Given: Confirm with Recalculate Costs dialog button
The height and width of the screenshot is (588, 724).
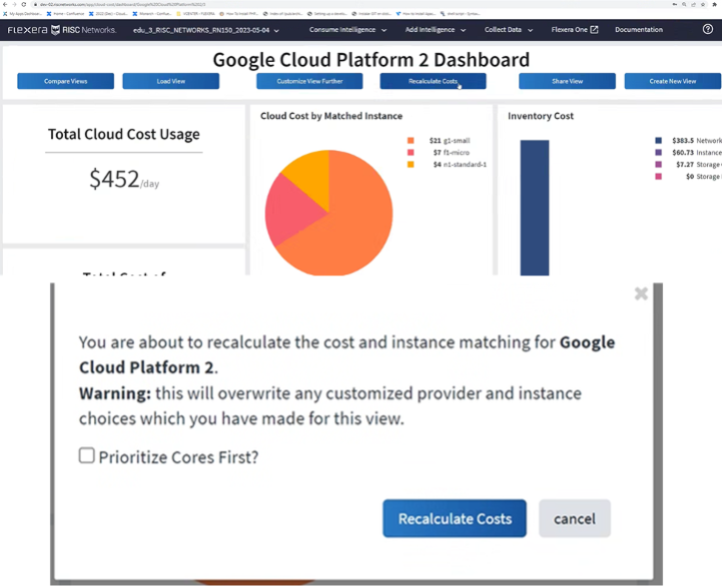Looking at the screenshot, I should [x=454, y=518].
